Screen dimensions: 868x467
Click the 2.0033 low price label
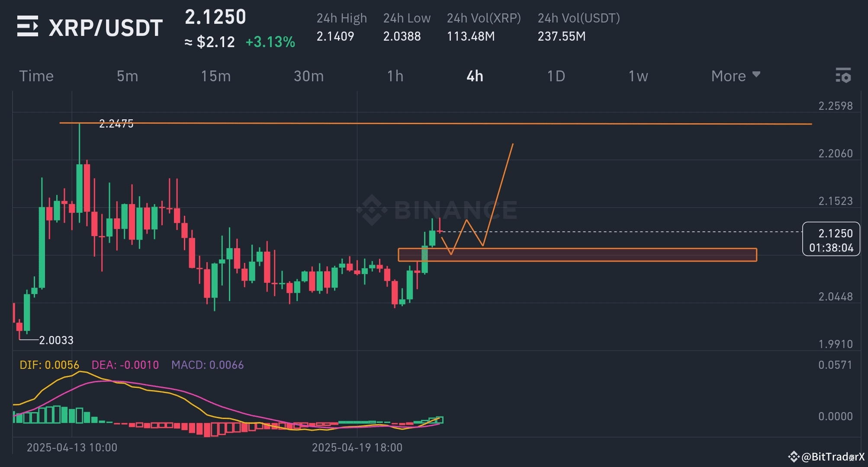click(x=56, y=341)
